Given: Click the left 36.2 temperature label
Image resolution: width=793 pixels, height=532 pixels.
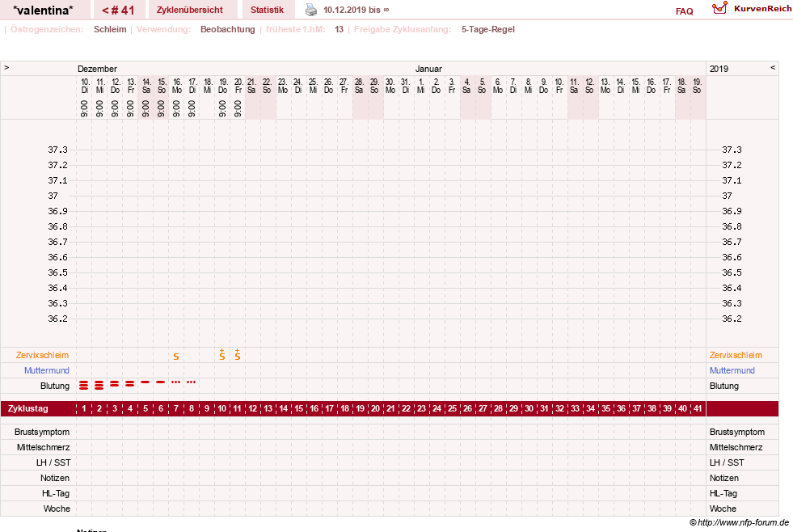Looking at the screenshot, I should pos(57,319).
